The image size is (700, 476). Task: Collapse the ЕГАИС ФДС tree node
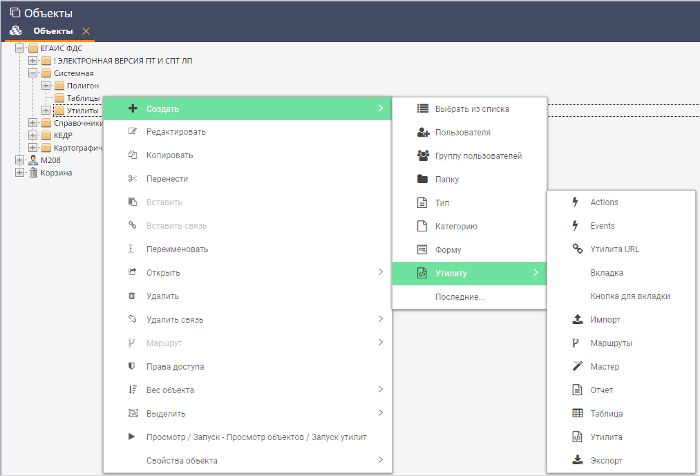pos(19,48)
